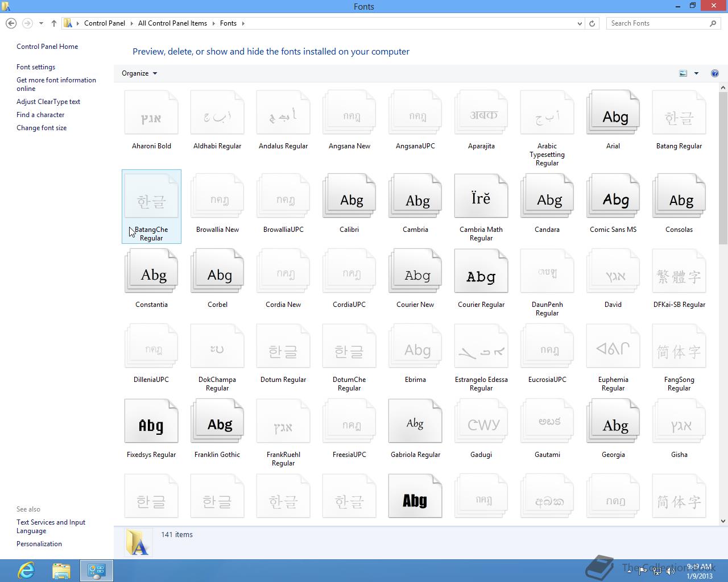Screen dimensions: 728x582
Task: Select the BatangChe Regular font
Action: click(151, 206)
